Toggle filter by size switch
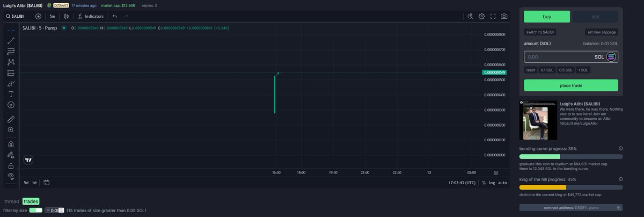The width and height of the screenshot is (644, 217). (x=35, y=210)
